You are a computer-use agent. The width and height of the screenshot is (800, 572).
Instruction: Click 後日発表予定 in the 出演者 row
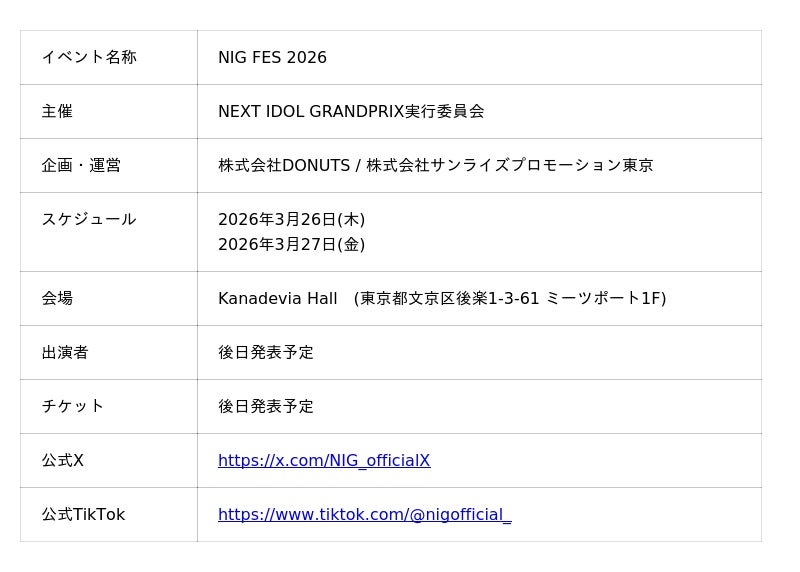point(266,352)
